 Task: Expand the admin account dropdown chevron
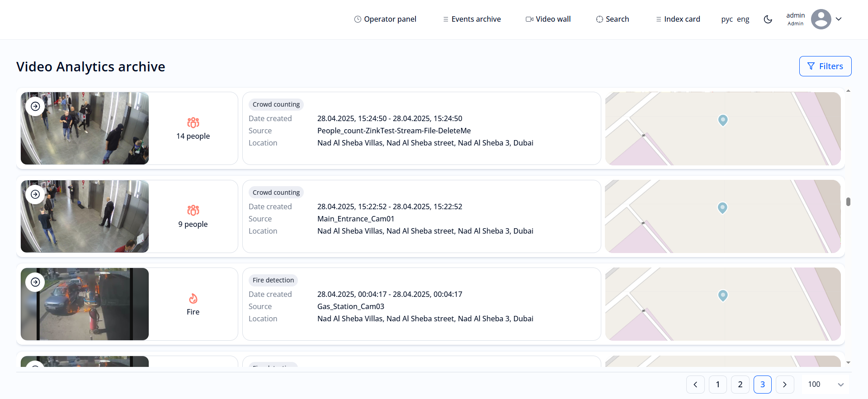point(839,19)
